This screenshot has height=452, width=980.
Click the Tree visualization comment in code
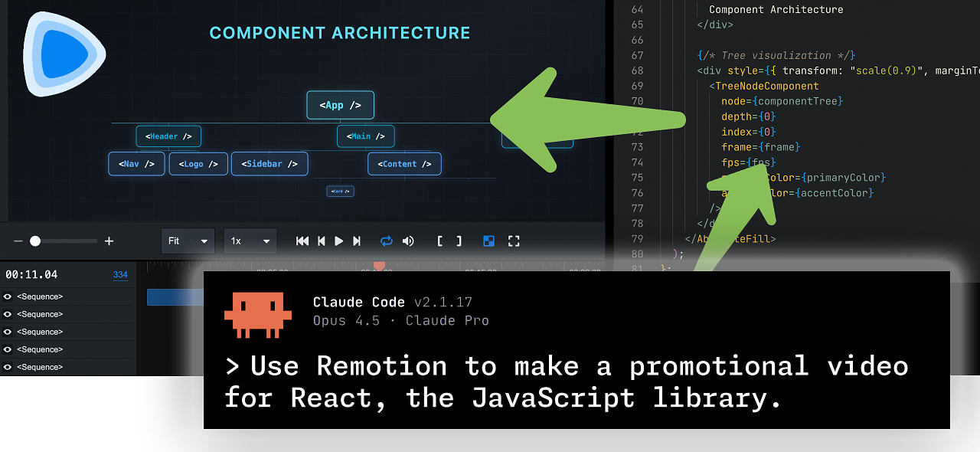pyautogui.click(x=776, y=55)
